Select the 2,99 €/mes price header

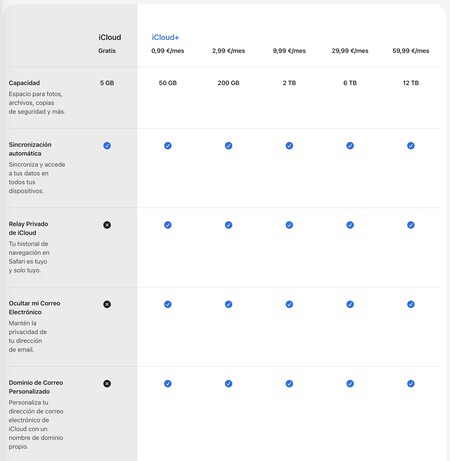[228, 51]
